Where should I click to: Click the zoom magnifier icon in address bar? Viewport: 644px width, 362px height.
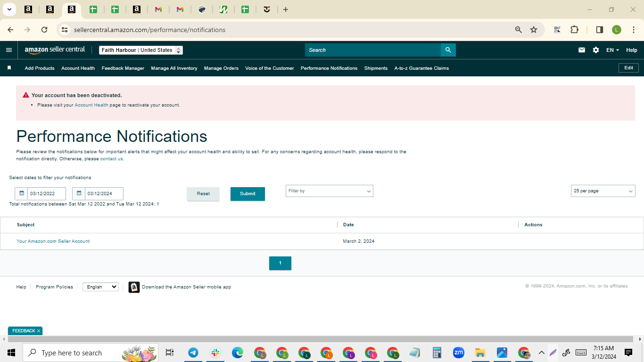click(519, 30)
